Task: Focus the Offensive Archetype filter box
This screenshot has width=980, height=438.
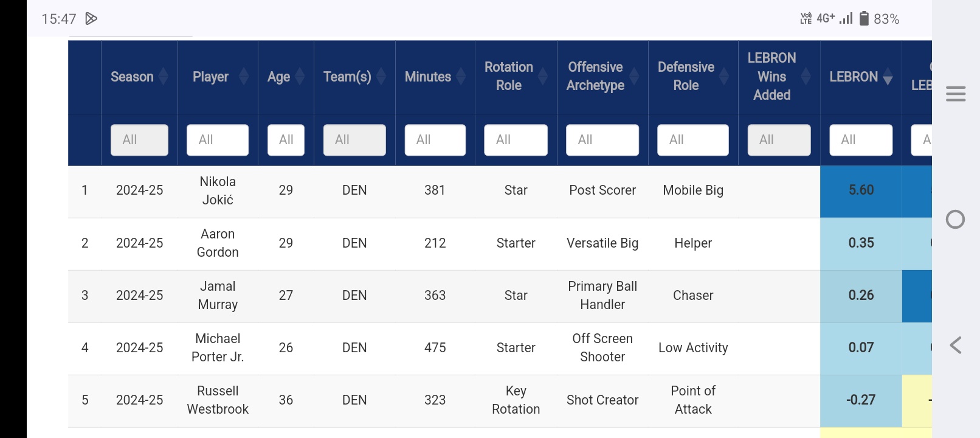Action: pyautogui.click(x=602, y=140)
